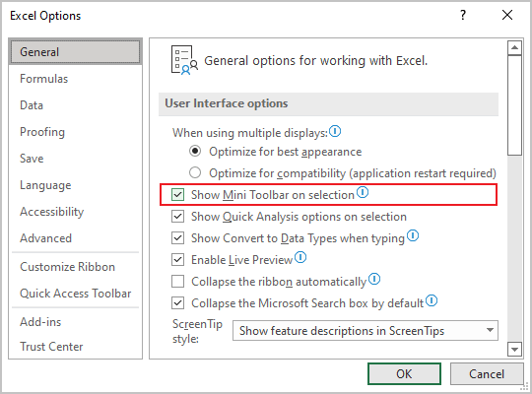Image resolution: width=532 pixels, height=394 pixels.
Task: Open the Accessibility category
Action: [x=75, y=212]
